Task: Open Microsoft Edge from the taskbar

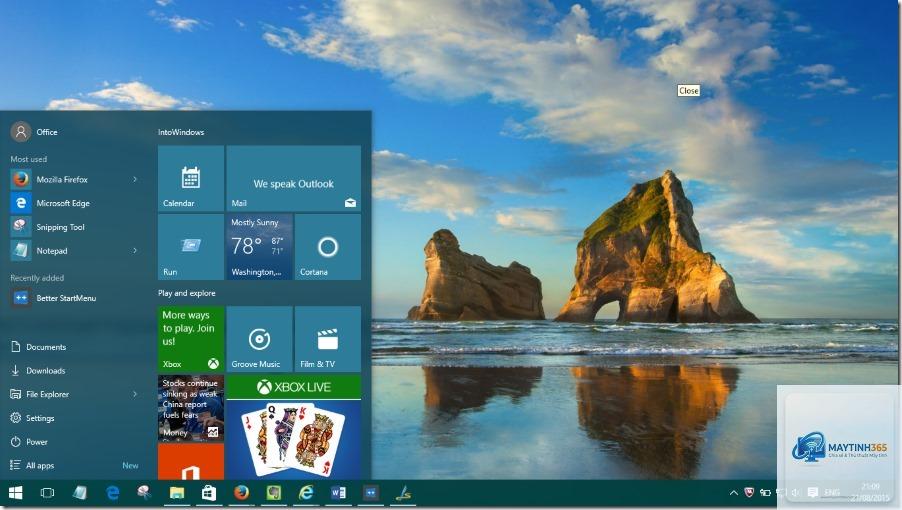Action: [x=112, y=493]
